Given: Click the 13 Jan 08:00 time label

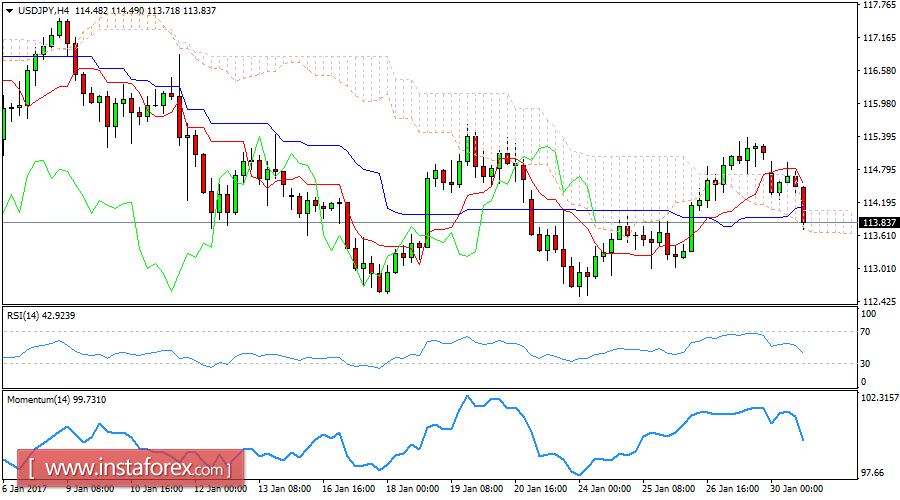Looking at the screenshot, I should (x=285, y=489).
